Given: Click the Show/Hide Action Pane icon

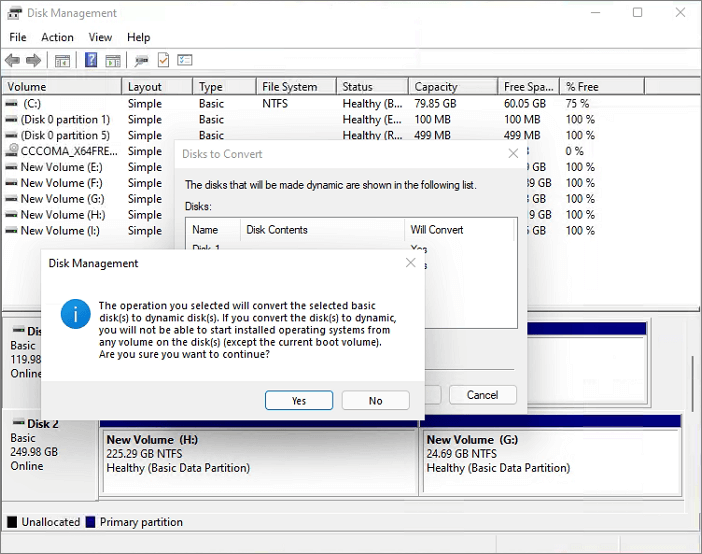Looking at the screenshot, I should [113, 61].
